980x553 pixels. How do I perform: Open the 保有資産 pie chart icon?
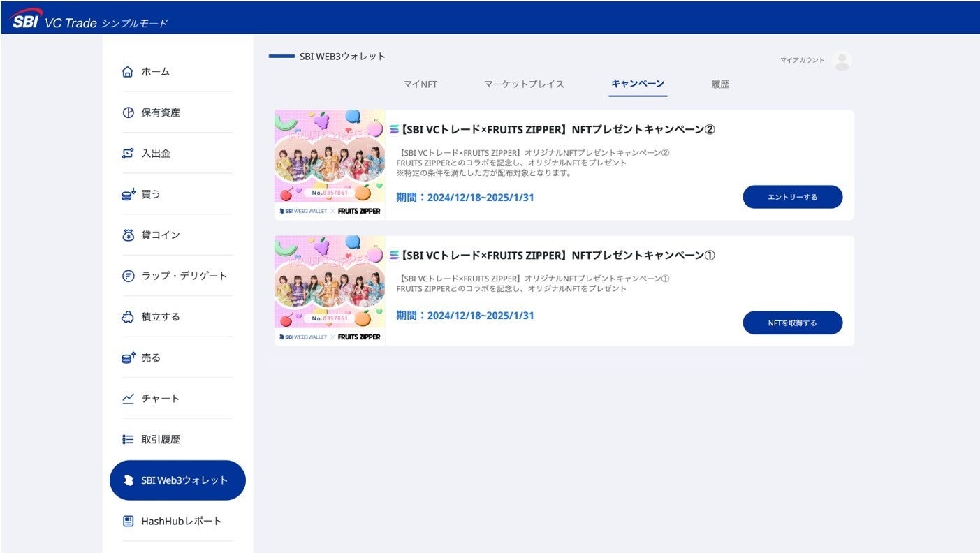(128, 112)
